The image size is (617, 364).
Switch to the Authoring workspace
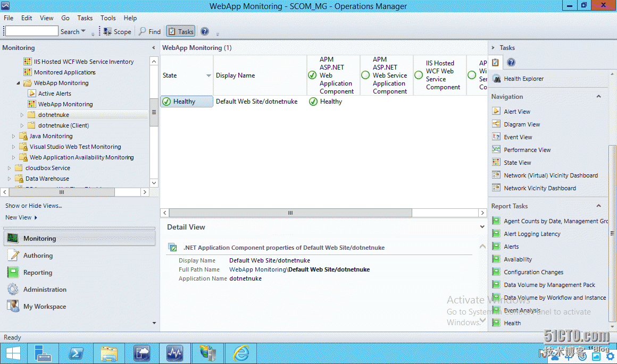(x=79, y=256)
